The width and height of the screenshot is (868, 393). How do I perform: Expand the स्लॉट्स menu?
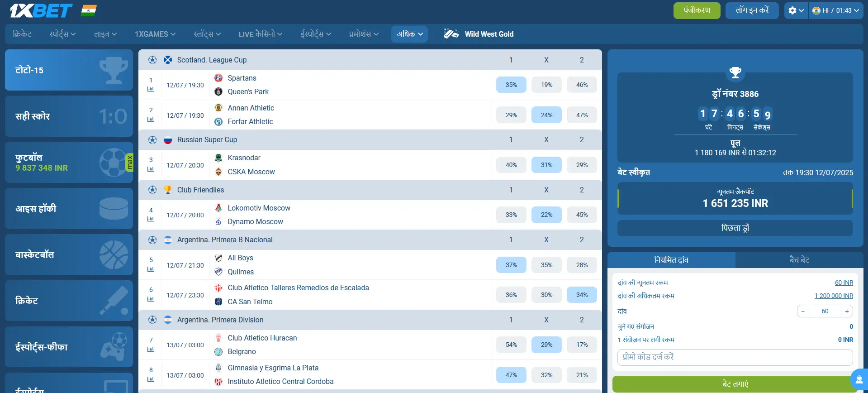coord(207,34)
